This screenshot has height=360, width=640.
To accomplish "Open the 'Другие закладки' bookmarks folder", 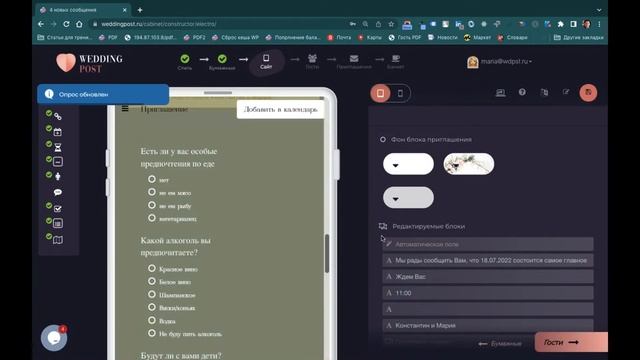I will [578, 37].
